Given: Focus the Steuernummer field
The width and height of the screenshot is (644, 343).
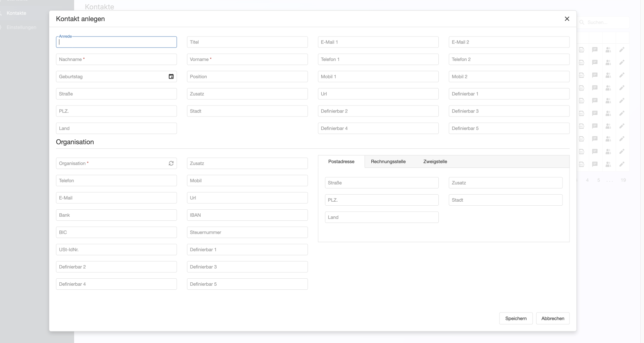Looking at the screenshot, I should tap(247, 232).
